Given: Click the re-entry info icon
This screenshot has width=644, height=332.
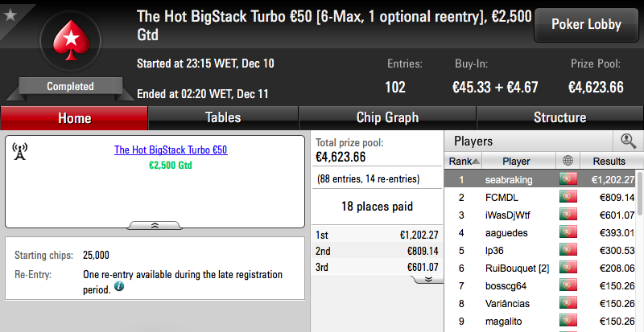Looking at the screenshot, I should [119, 286].
